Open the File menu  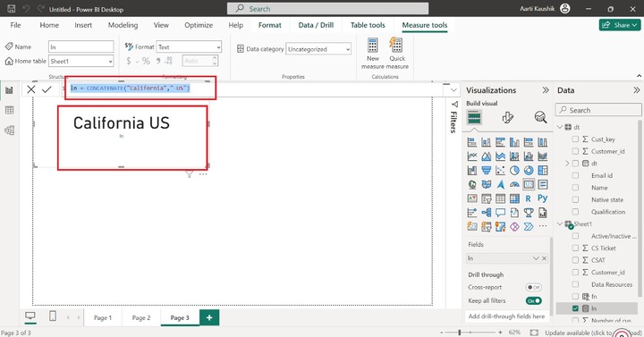tap(15, 25)
